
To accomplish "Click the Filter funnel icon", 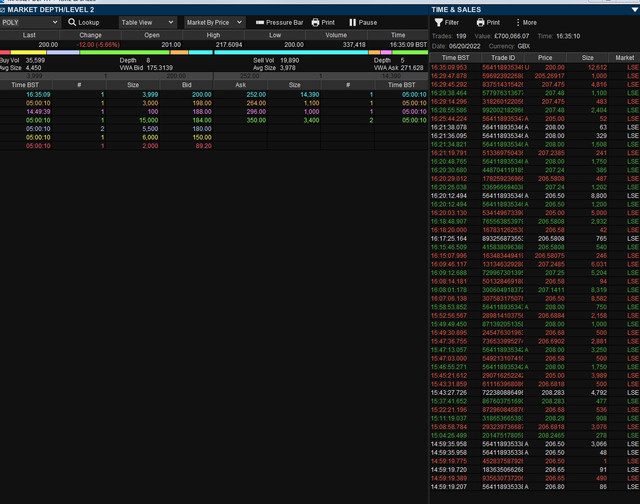I will click(439, 22).
